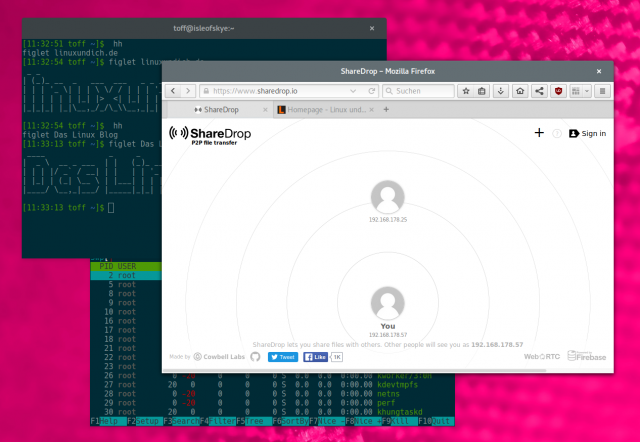Sign in to ShareDrop
This screenshot has height=442, width=640.
click(587, 133)
